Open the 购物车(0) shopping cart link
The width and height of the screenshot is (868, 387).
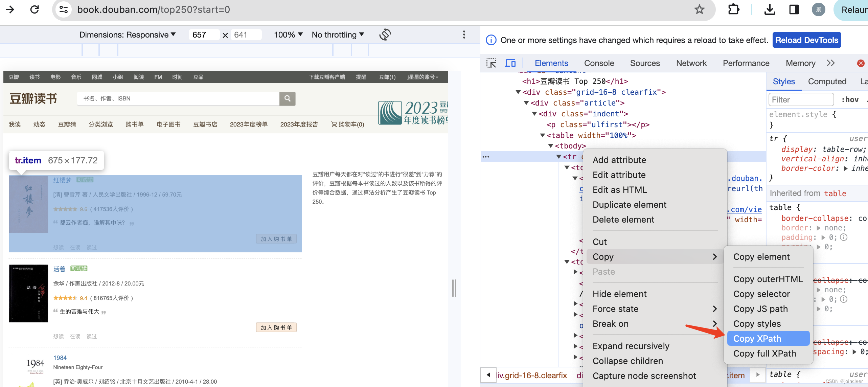coord(348,124)
